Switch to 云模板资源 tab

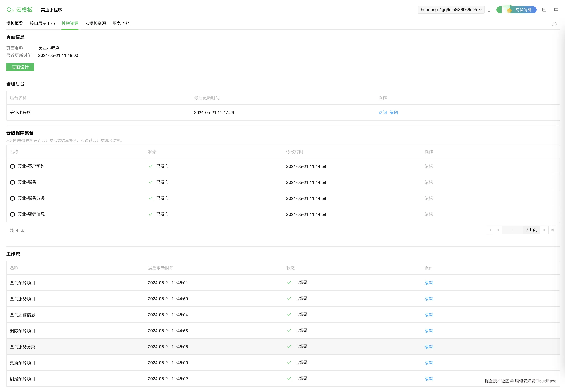click(95, 23)
